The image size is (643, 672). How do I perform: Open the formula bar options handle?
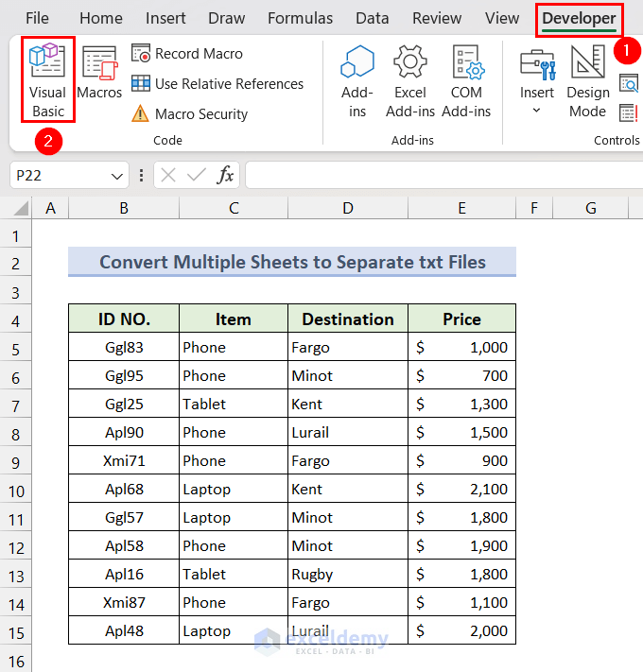click(x=142, y=175)
